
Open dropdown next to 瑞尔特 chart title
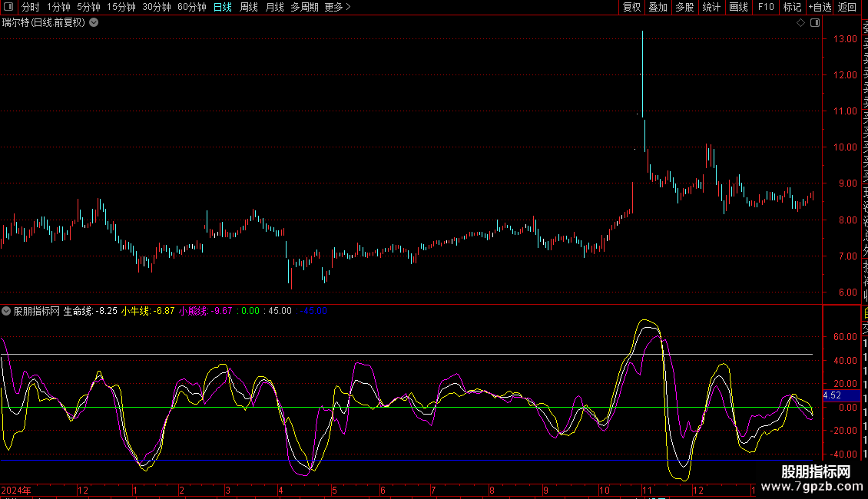coord(94,22)
